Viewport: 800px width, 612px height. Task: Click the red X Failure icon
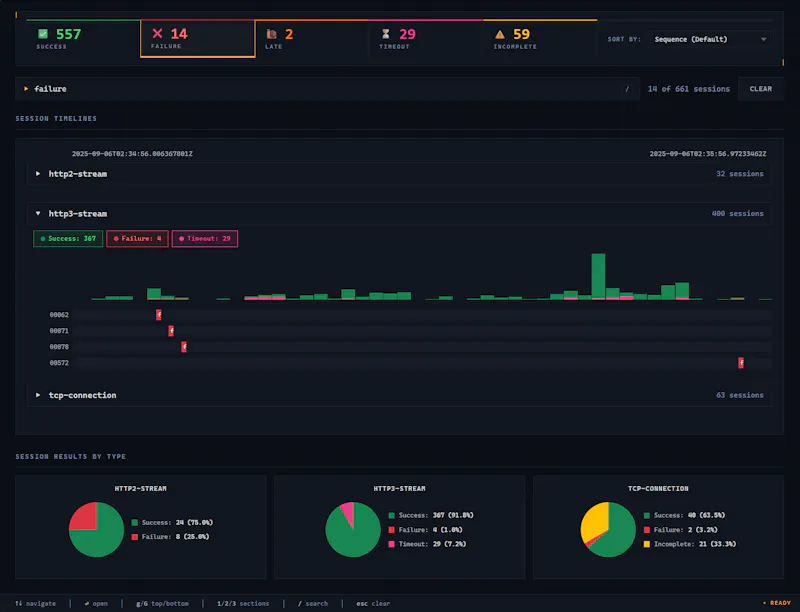pos(157,34)
